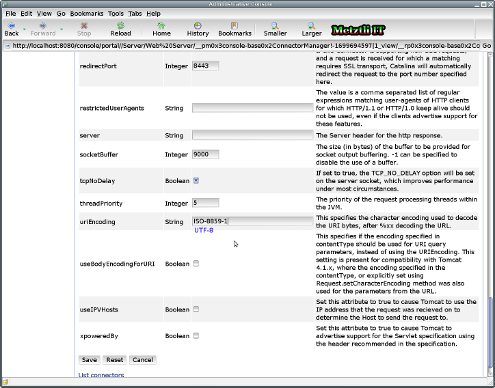
Task: Open the Forward history dropdown arrow
Action: (x=62, y=29)
